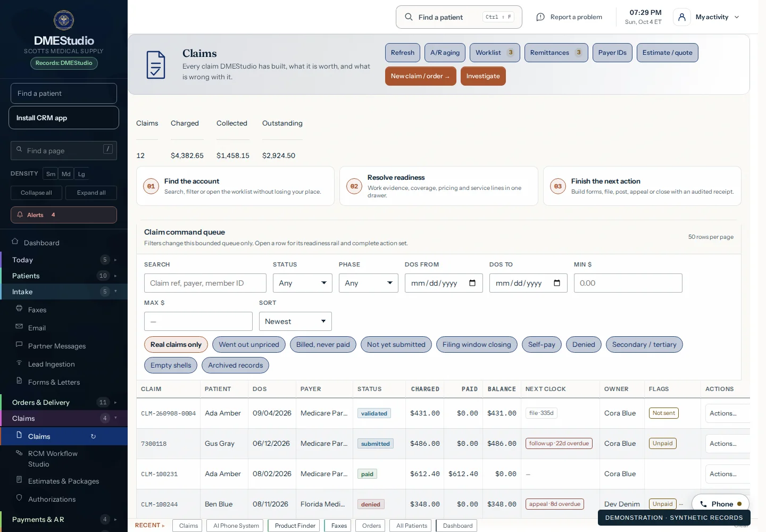This screenshot has width=766, height=532.
Task: Open the DOS To calendar picker icon
Action: 557,283
